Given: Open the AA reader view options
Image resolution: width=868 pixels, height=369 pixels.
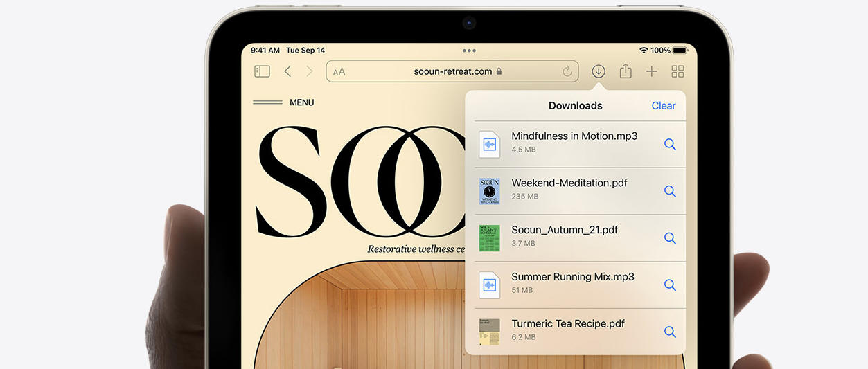Looking at the screenshot, I should (x=339, y=71).
